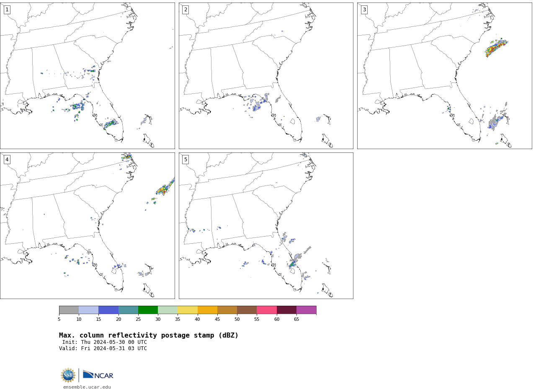Open the ensemble.ucar.edu link text
Viewport: 536px width, 392px height.
tap(87, 387)
